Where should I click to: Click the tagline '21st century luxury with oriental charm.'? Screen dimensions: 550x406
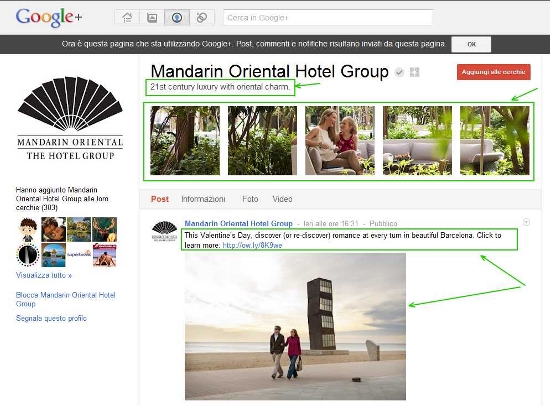point(220,87)
